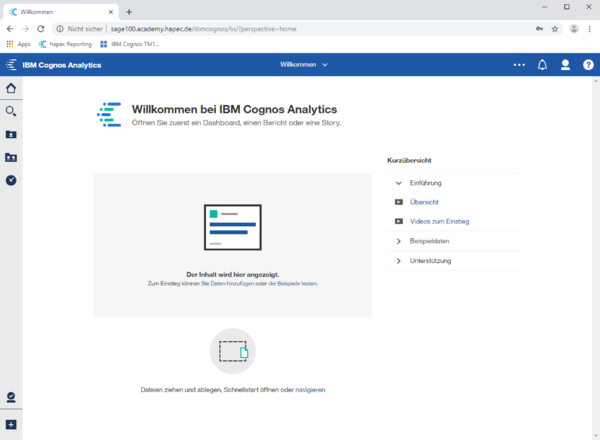Click the browser Back arrow
The height and width of the screenshot is (440, 600).
point(10,29)
